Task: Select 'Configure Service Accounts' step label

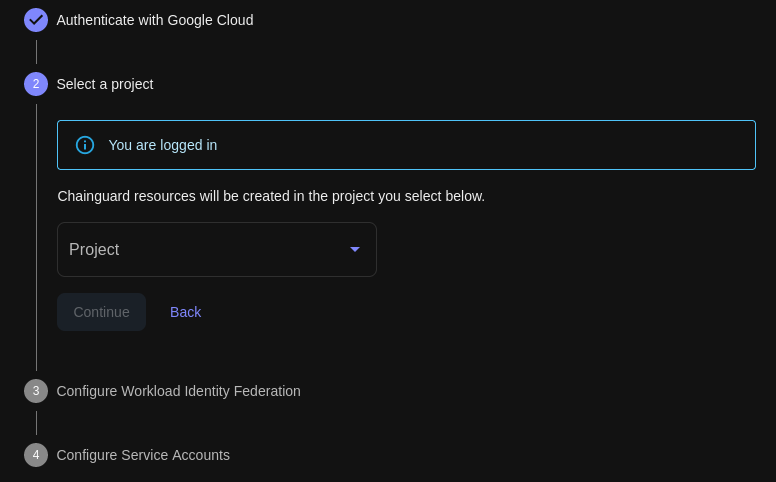Action: [143, 455]
